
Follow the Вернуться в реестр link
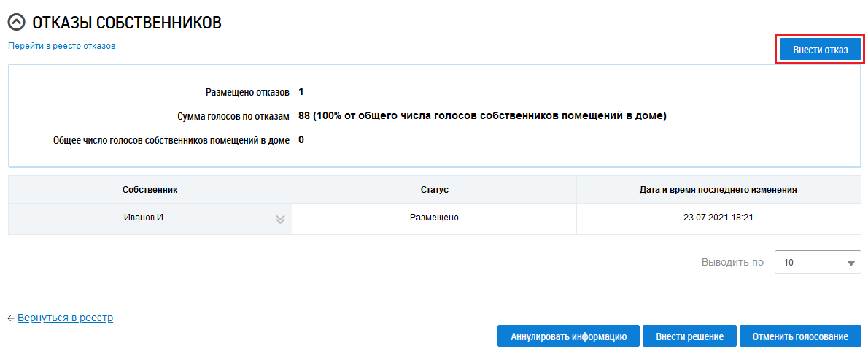coord(65,318)
